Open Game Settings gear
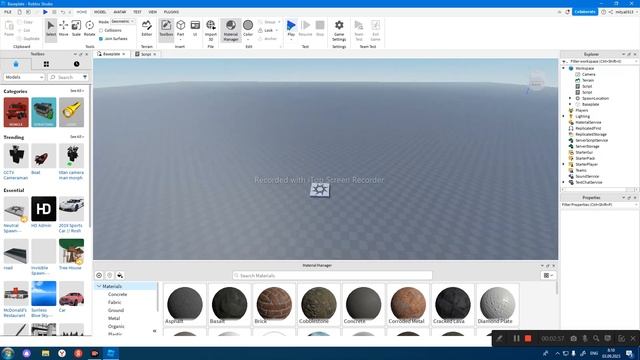The width and height of the screenshot is (640, 360). (339, 30)
